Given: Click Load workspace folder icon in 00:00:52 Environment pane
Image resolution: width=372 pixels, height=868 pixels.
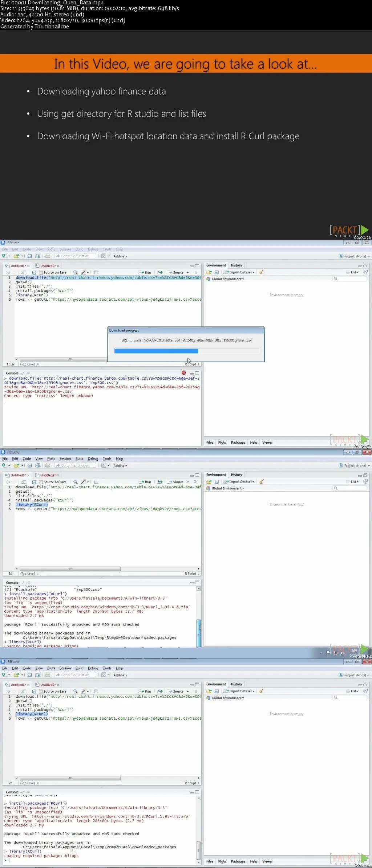Looking at the screenshot, I should (209, 272).
